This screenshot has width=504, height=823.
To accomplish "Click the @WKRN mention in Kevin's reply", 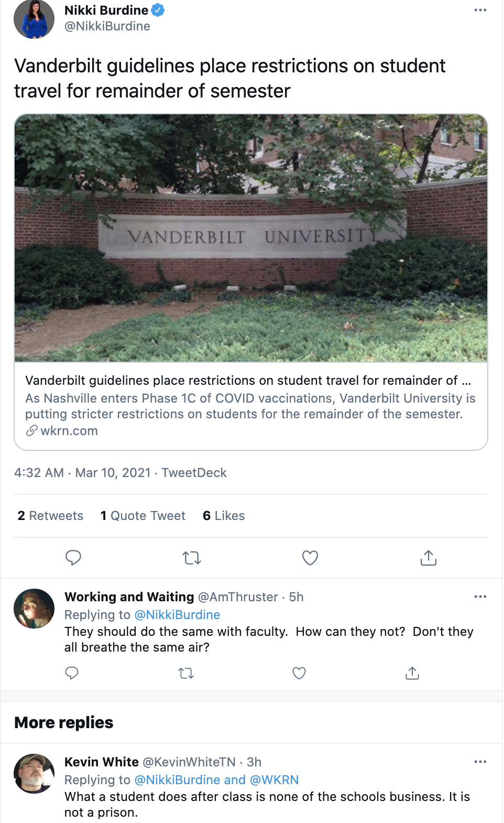I will click(x=274, y=780).
